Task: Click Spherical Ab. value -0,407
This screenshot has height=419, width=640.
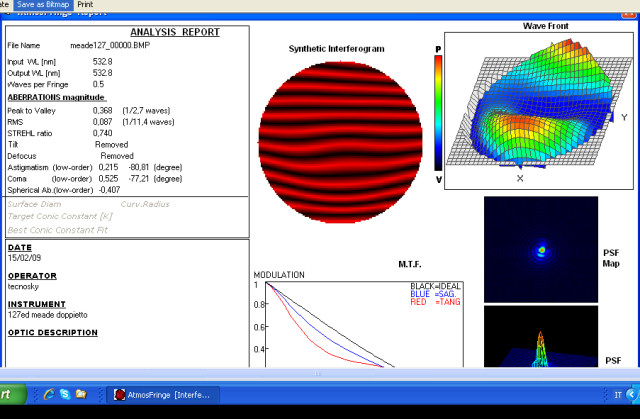Action: pyautogui.click(x=109, y=191)
